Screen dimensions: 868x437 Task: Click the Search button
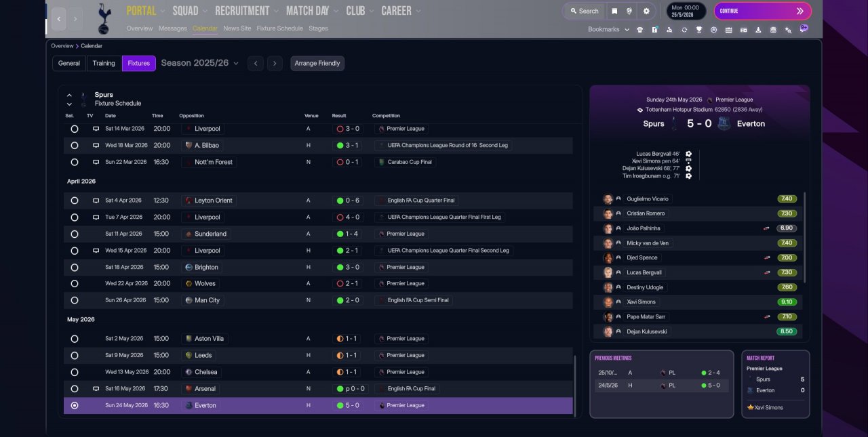[585, 11]
